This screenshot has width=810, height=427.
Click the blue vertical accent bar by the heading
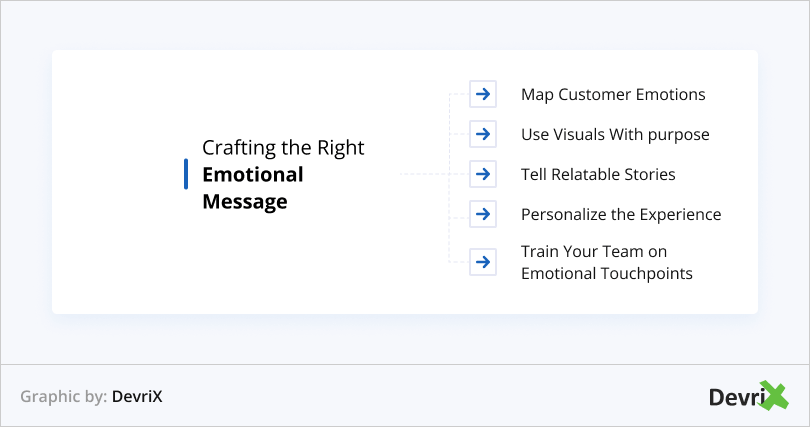[x=186, y=174]
